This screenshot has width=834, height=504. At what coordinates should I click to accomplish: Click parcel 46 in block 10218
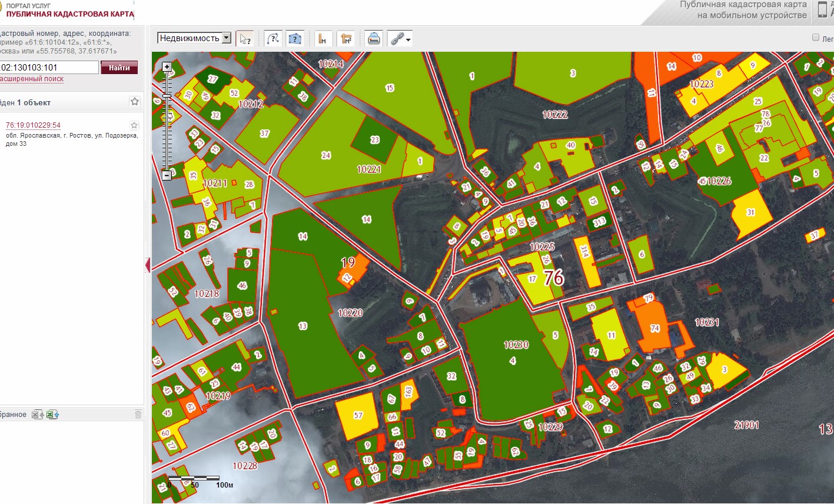[242, 286]
